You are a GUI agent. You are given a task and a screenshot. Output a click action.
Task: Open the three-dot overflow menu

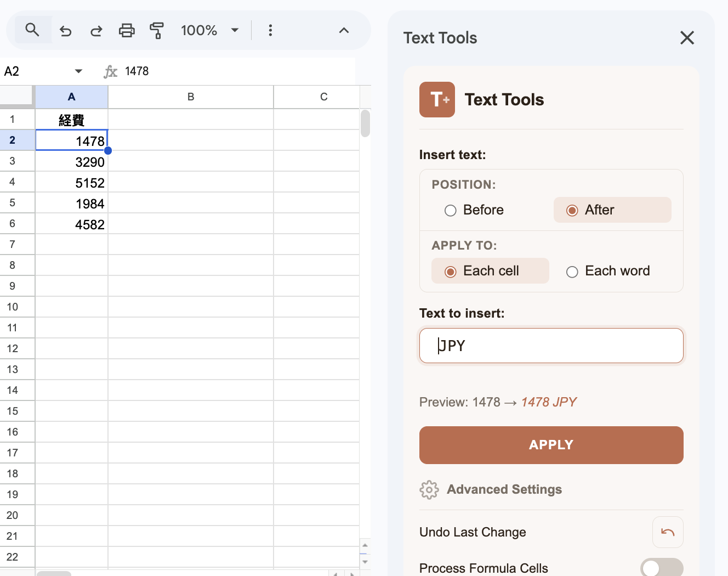(270, 31)
